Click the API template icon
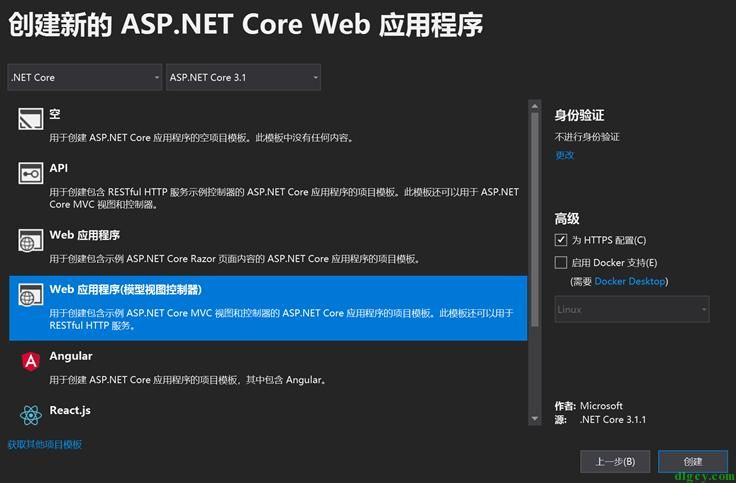The image size is (736, 483). [31, 173]
